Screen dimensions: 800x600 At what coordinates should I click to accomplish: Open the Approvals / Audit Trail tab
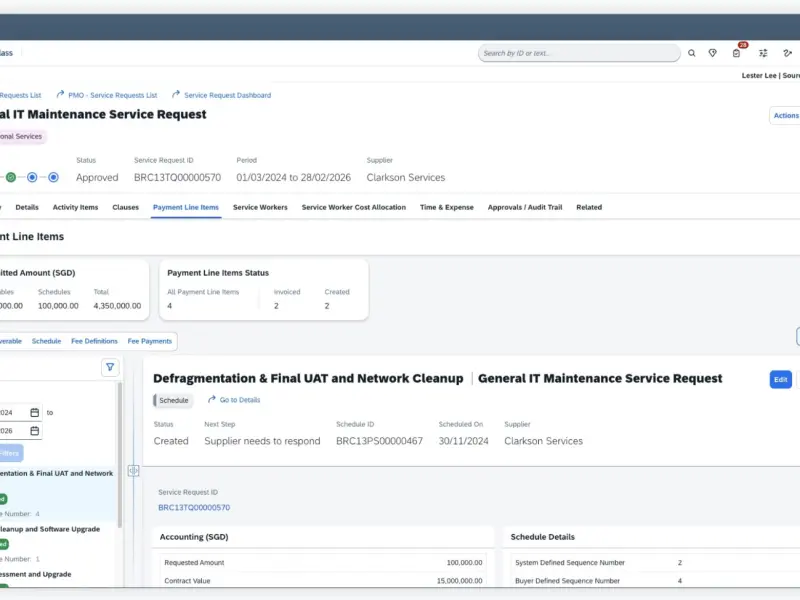point(525,207)
